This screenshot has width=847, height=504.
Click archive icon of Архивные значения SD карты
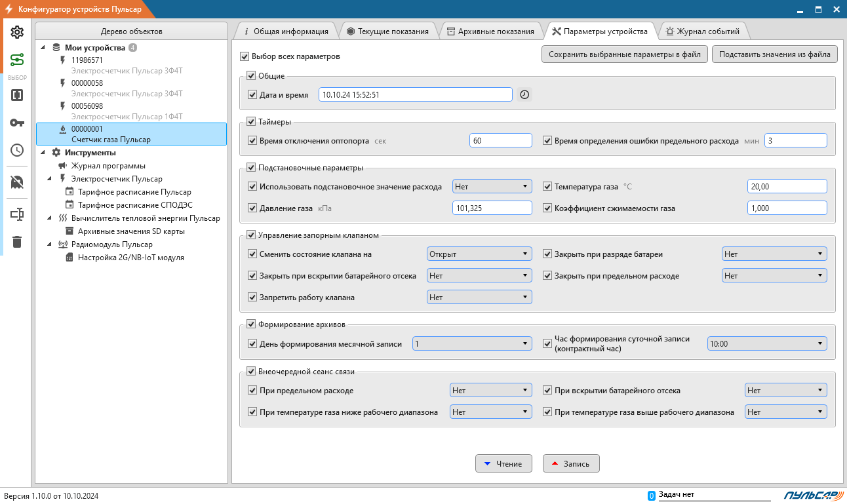[69, 231]
